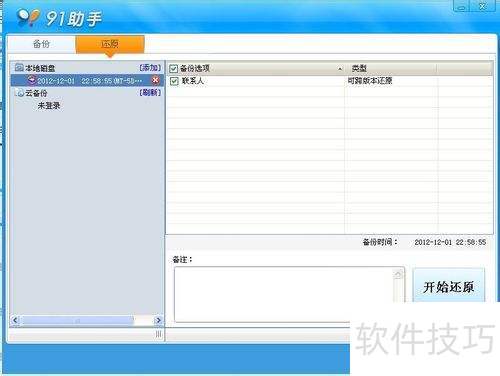Click the 本地磁盘 disk icon
The image size is (500, 376).
click(x=19, y=68)
